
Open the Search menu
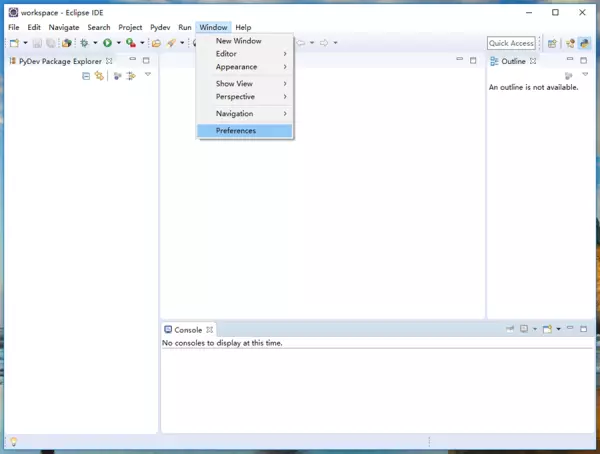coord(99,27)
